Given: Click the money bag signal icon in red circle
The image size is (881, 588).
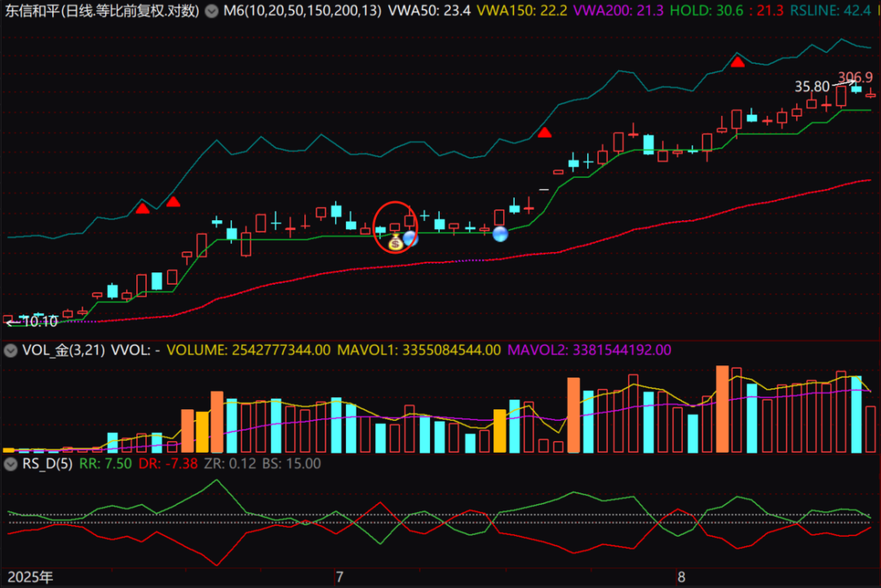Looking at the screenshot, I should 396,242.
